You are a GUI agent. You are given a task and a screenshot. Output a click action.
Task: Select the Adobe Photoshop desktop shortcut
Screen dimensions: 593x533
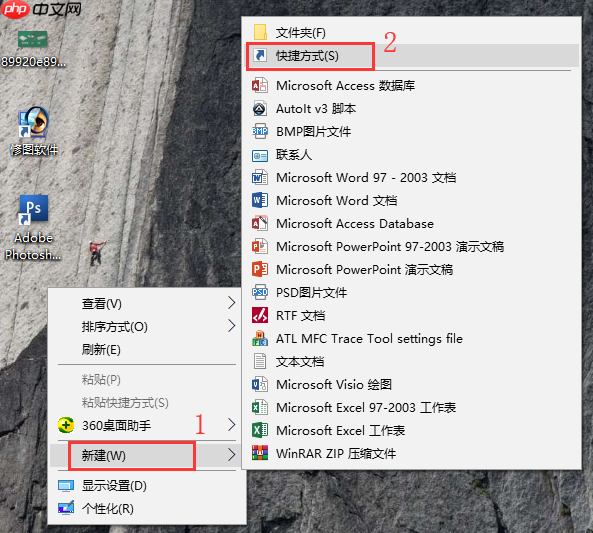click(x=33, y=227)
